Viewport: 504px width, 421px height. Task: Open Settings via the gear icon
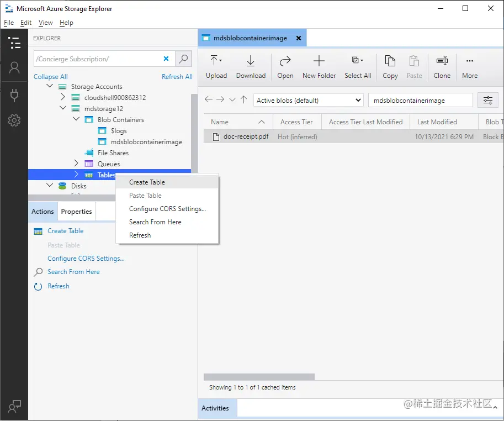(x=14, y=120)
